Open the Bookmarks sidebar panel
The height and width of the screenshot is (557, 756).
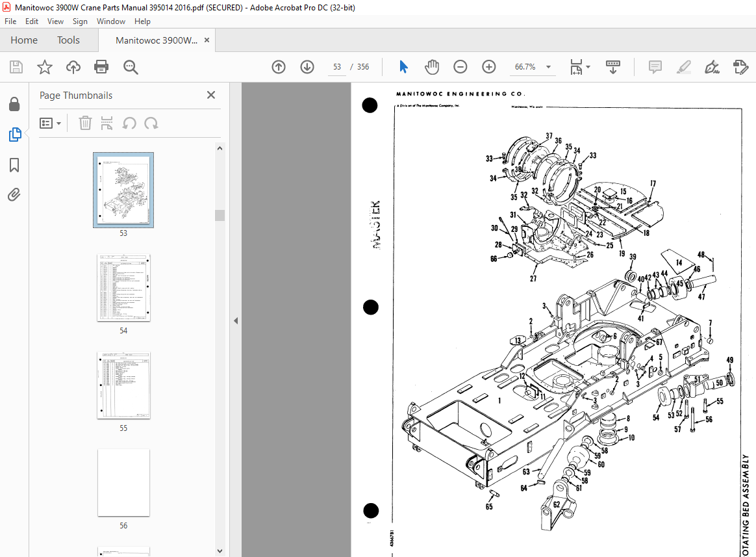[14, 165]
